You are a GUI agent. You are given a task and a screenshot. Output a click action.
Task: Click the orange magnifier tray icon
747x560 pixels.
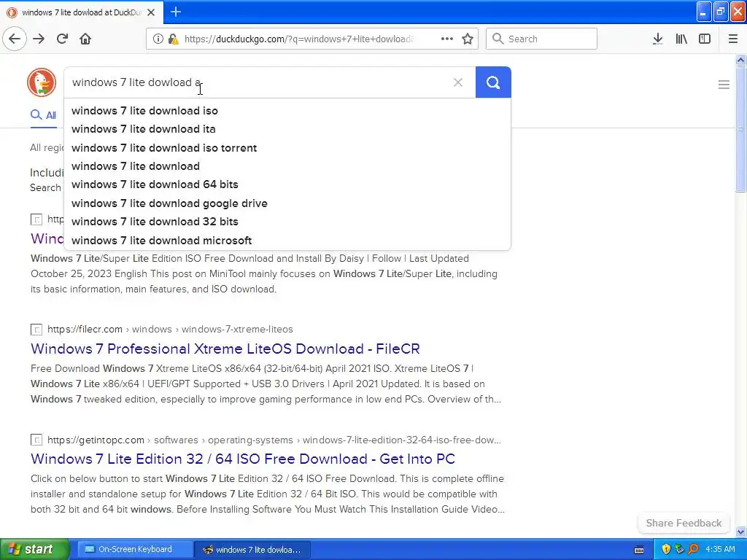click(693, 549)
